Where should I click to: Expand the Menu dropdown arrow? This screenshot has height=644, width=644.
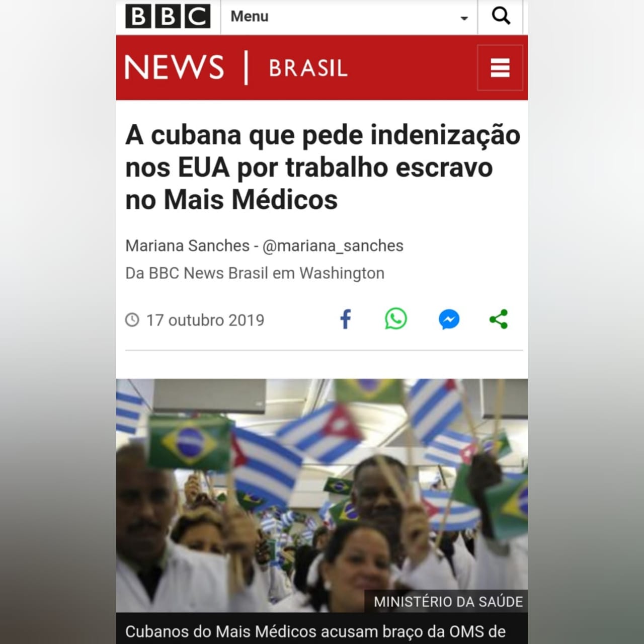(464, 19)
